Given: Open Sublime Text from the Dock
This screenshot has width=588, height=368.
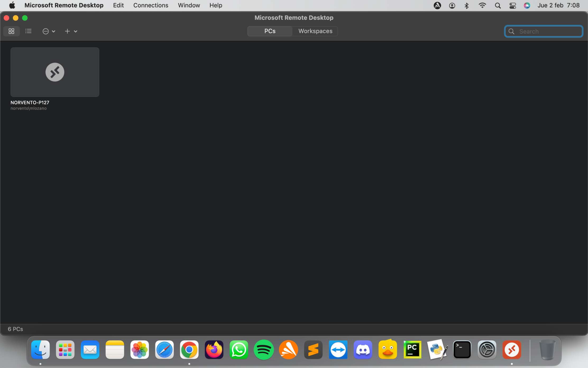Looking at the screenshot, I should tap(313, 350).
